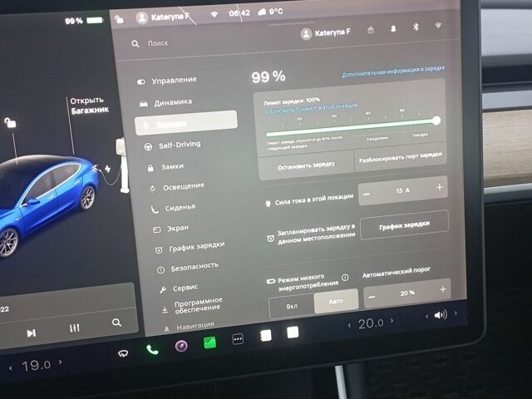Raise automatic threshold above 20 %

click(443, 289)
